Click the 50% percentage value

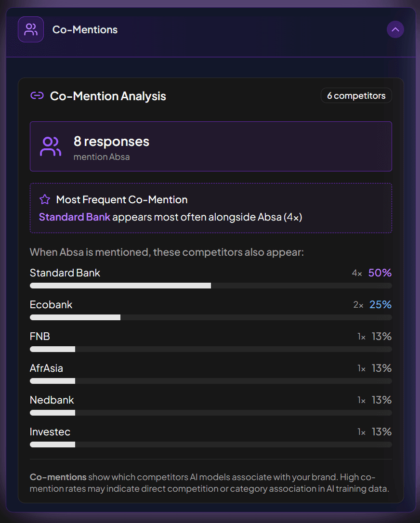(380, 273)
